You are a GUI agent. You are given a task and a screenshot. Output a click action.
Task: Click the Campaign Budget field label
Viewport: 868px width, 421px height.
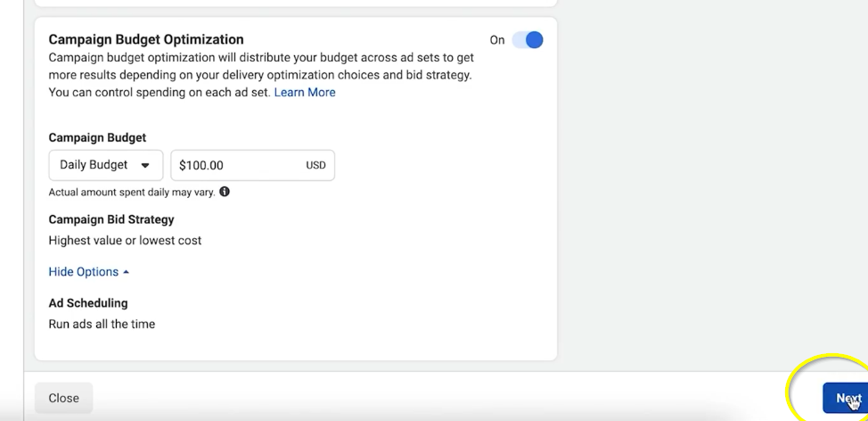tap(97, 138)
